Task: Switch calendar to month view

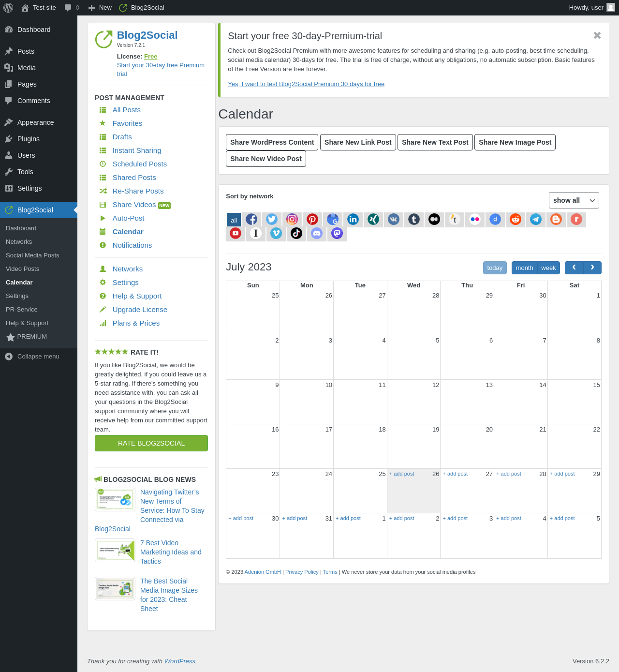Action: (x=524, y=268)
